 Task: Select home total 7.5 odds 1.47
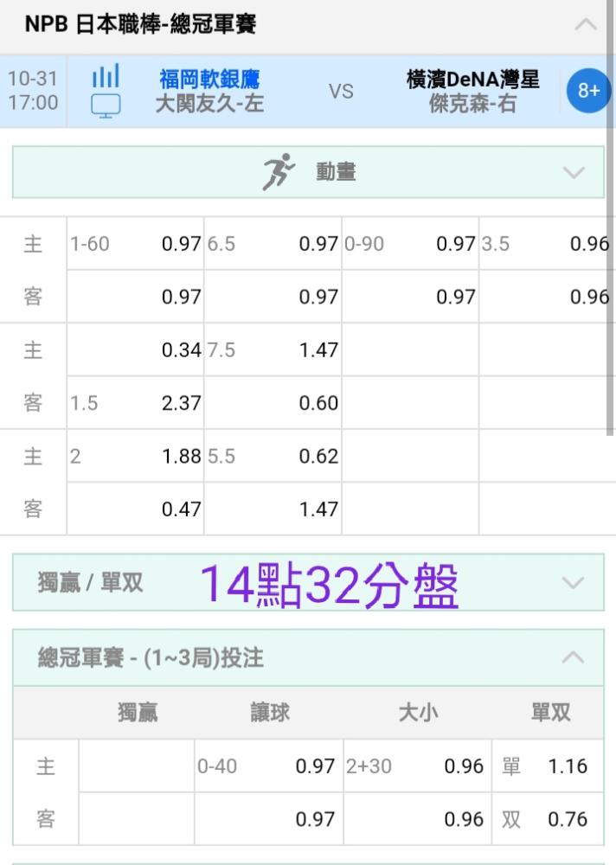click(273, 349)
